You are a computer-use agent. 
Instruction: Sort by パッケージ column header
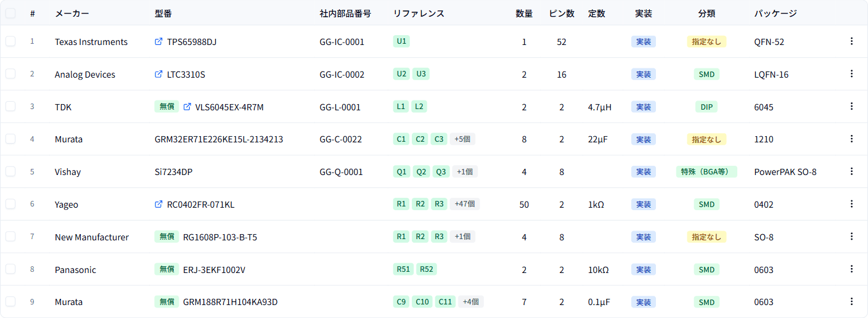[776, 14]
